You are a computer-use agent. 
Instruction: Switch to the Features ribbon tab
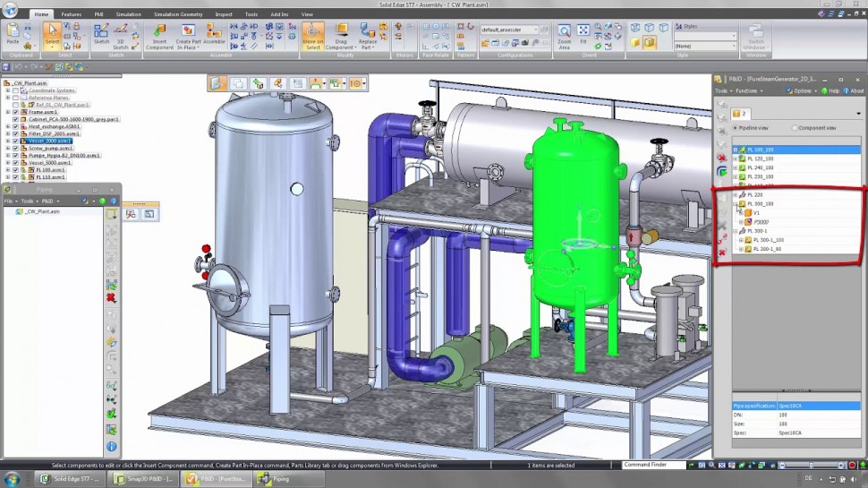click(x=71, y=14)
